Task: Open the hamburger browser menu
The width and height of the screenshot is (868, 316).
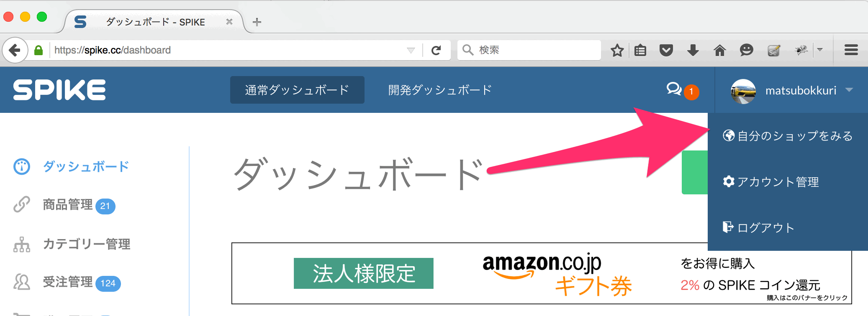Action: [x=851, y=50]
